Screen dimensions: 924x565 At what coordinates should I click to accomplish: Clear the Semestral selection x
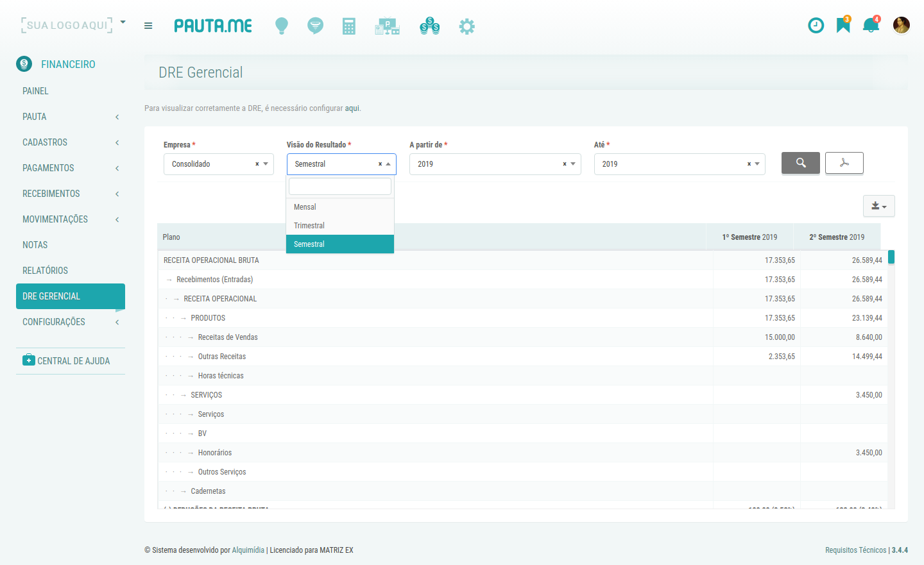point(380,164)
